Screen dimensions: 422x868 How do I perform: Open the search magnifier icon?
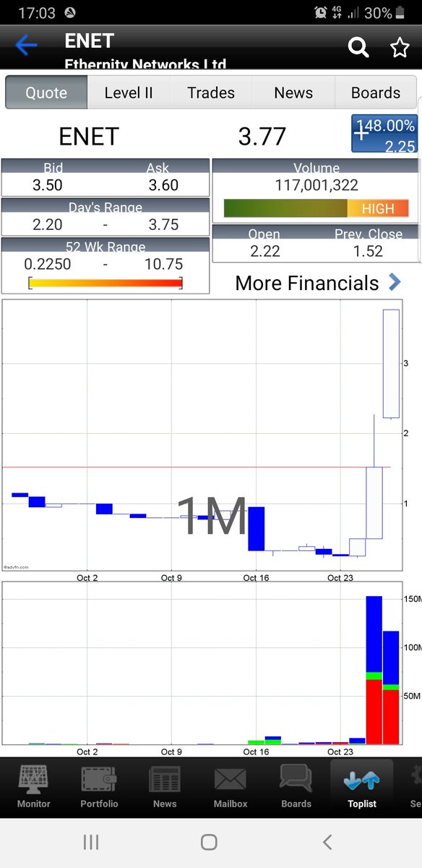(358, 47)
